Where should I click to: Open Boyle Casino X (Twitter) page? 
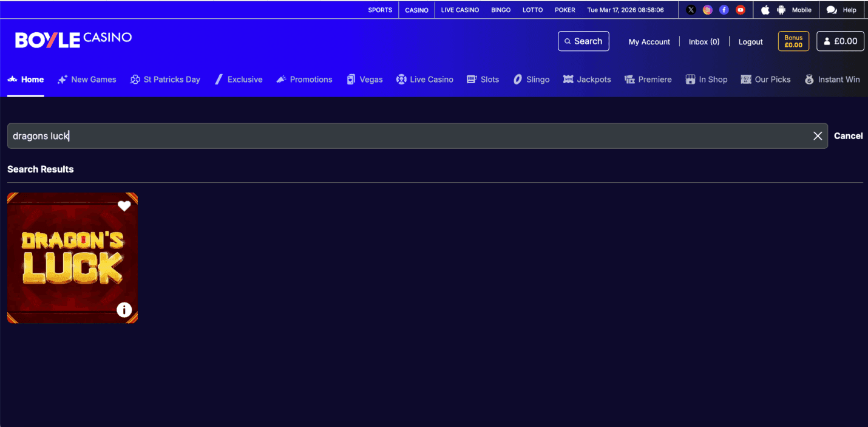point(691,10)
